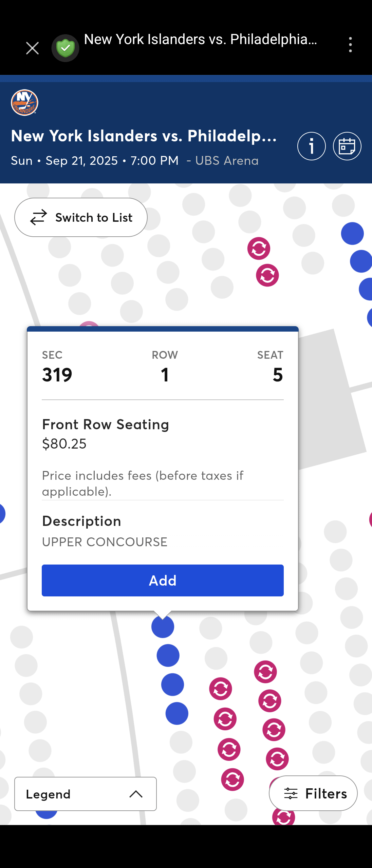Add the Section 319 seat to cart

(163, 580)
